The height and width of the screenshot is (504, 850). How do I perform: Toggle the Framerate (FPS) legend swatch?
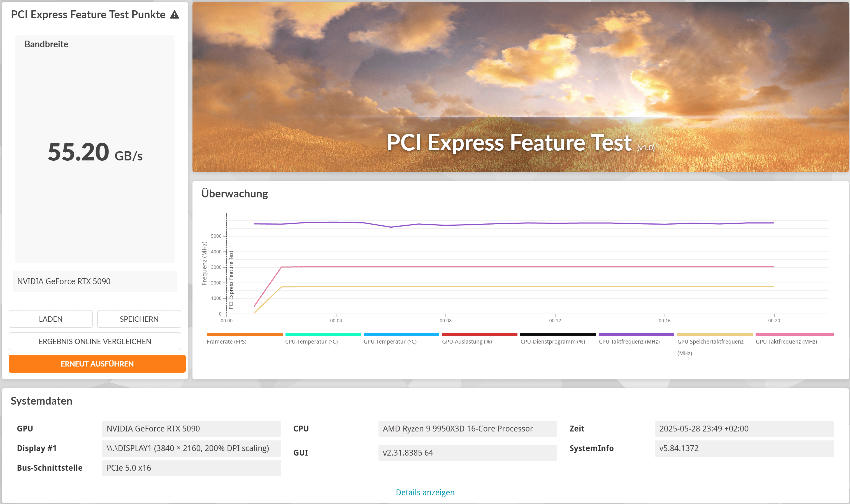click(244, 335)
